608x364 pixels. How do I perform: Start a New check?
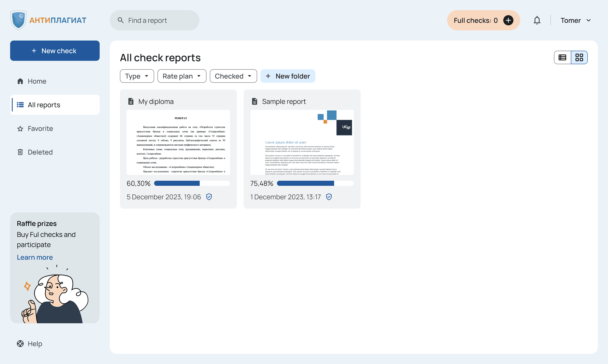pos(55,51)
